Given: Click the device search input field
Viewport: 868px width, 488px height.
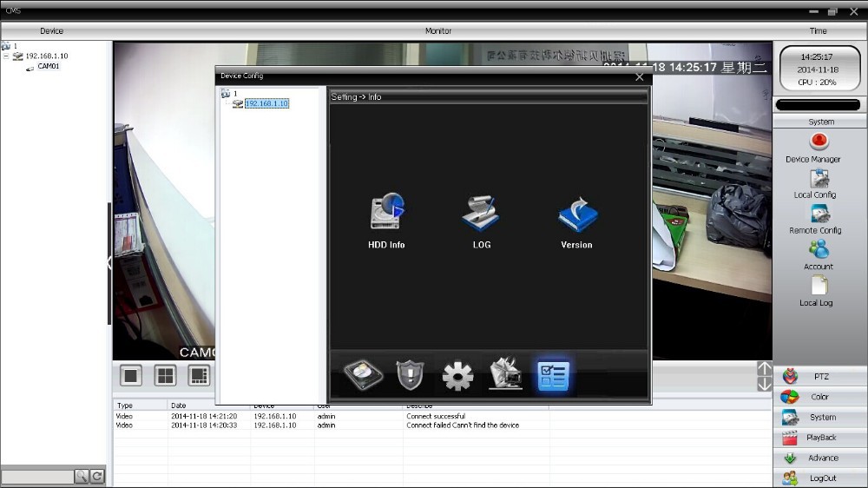Looking at the screenshot, I should [37, 477].
